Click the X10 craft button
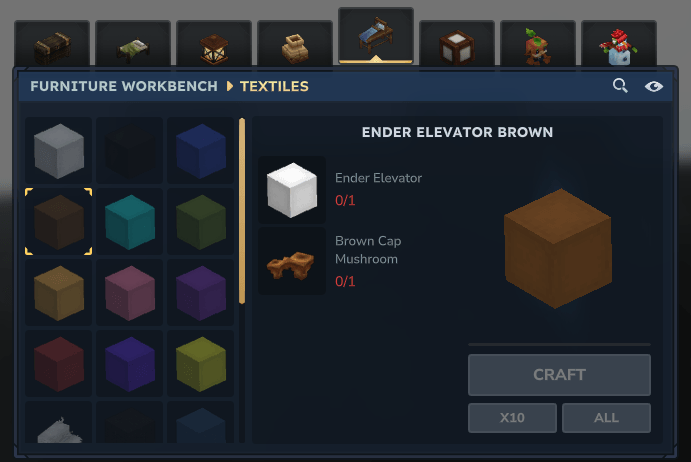 point(512,417)
